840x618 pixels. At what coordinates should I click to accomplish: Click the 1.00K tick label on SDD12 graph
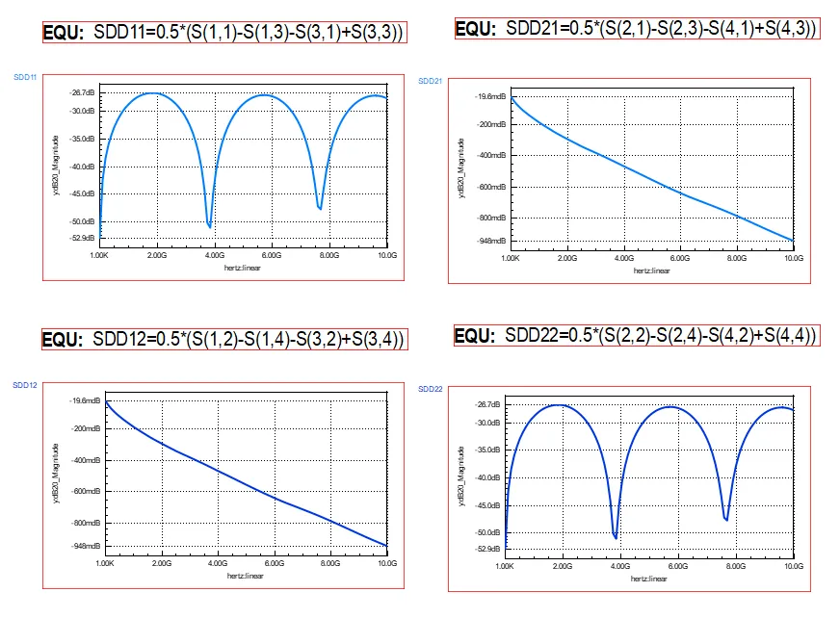(x=105, y=563)
